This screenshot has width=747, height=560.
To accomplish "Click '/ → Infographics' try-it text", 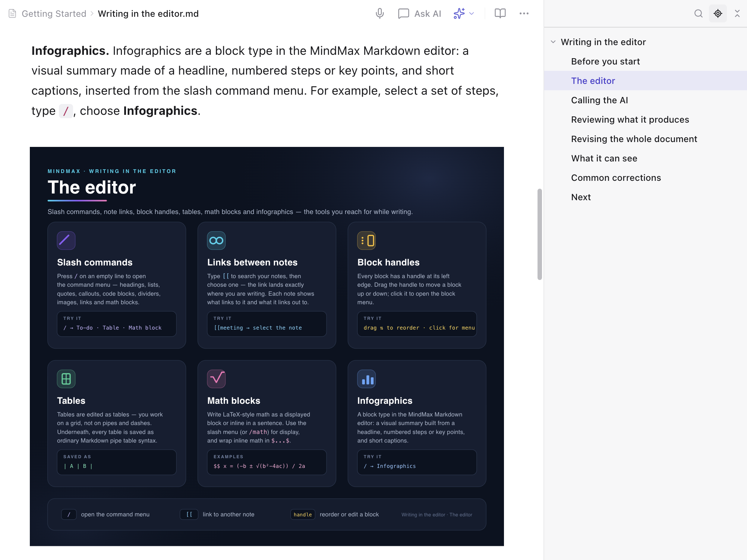I will click(x=390, y=466).
